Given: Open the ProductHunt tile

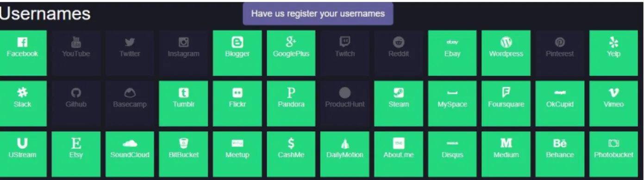Looking at the screenshot, I should pyautogui.click(x=345, y=103).
